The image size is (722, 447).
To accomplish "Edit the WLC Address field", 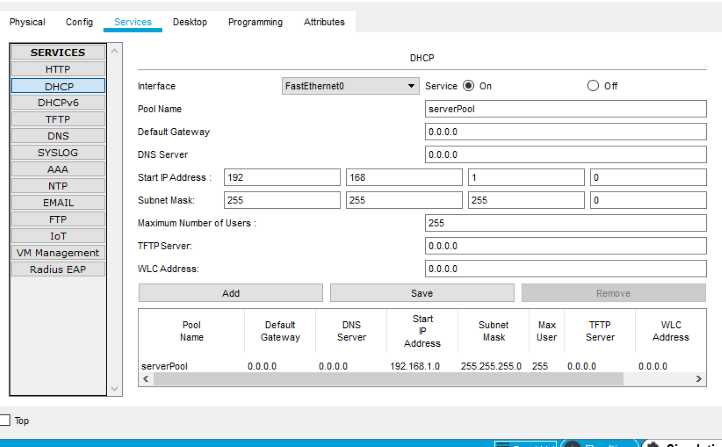I will (x=565, y=269).
